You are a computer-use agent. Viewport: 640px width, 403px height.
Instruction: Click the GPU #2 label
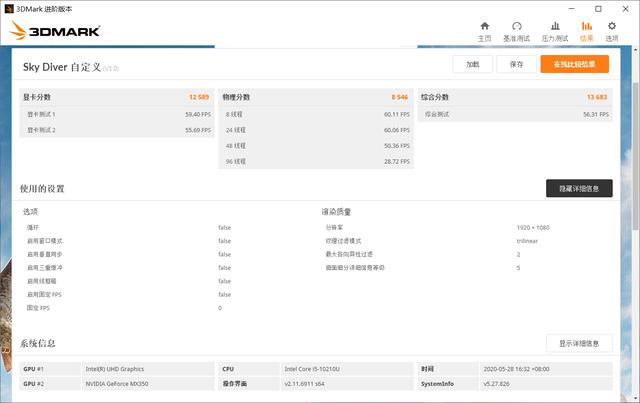point(33,384)
